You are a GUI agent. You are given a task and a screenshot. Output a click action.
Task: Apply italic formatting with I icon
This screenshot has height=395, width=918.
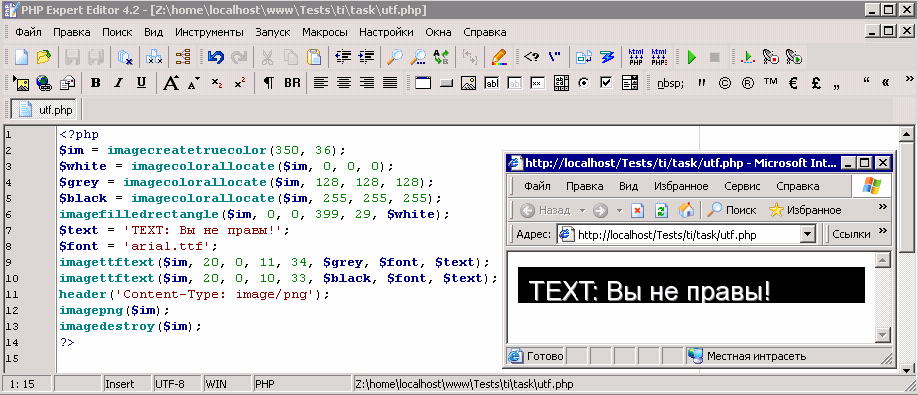tap(118, 83)
